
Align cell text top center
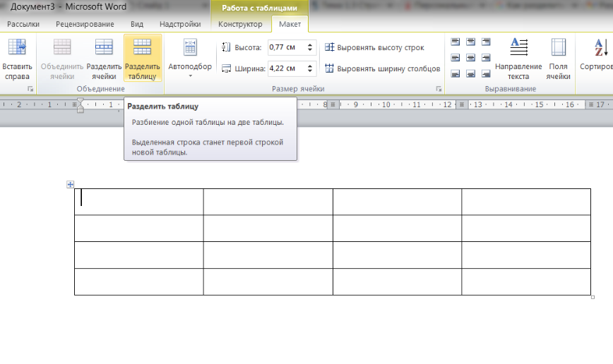(x=470, y=42)
